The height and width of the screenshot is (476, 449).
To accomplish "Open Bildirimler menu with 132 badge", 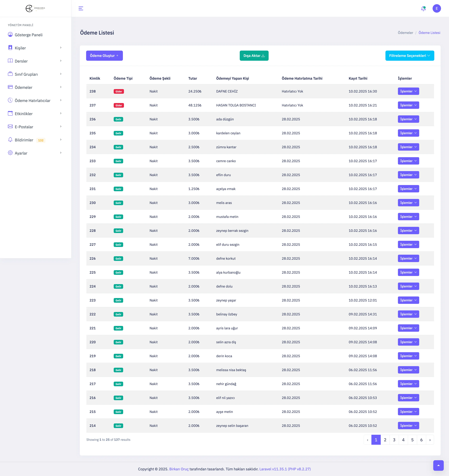I will [x=24, y=140].
